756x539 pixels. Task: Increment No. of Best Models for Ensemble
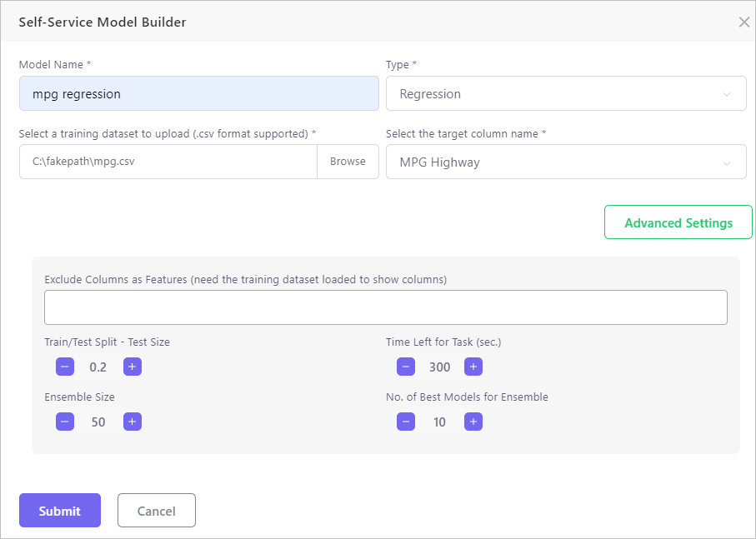pos(473,422)
